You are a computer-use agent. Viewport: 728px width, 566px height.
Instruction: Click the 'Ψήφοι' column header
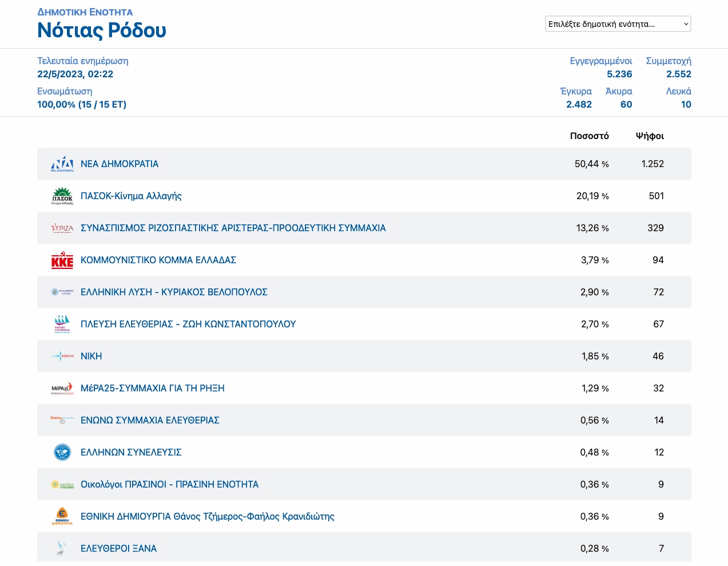pos(650,136)
